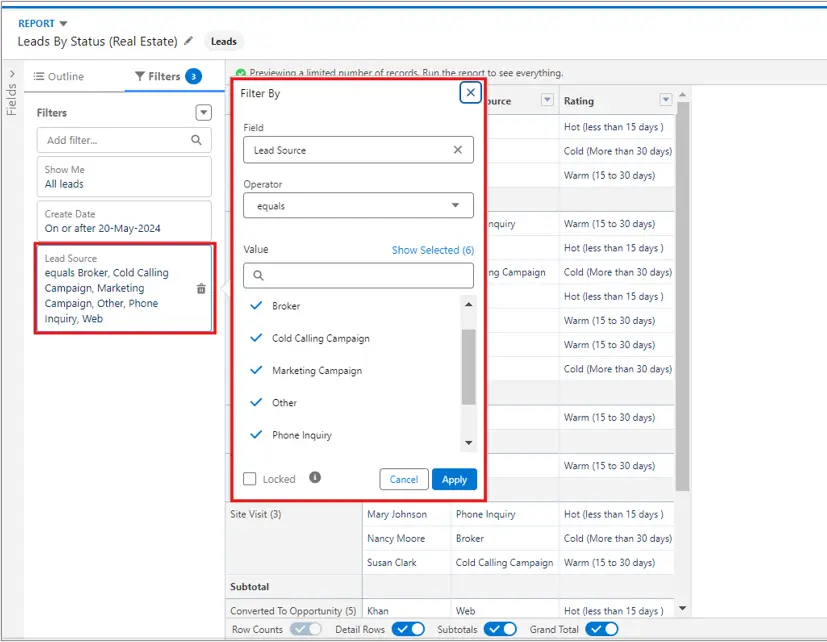
Task: Check the Locked checkbox
Action: (249, 479)
